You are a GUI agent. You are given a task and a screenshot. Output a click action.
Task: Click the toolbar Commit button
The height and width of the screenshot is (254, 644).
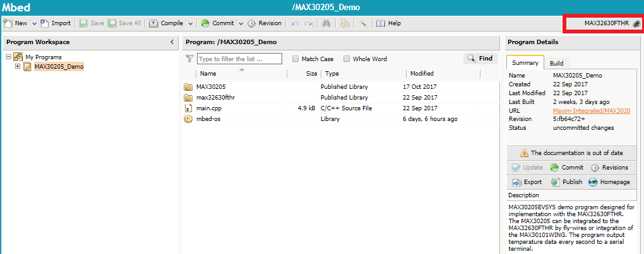(218, 23)
